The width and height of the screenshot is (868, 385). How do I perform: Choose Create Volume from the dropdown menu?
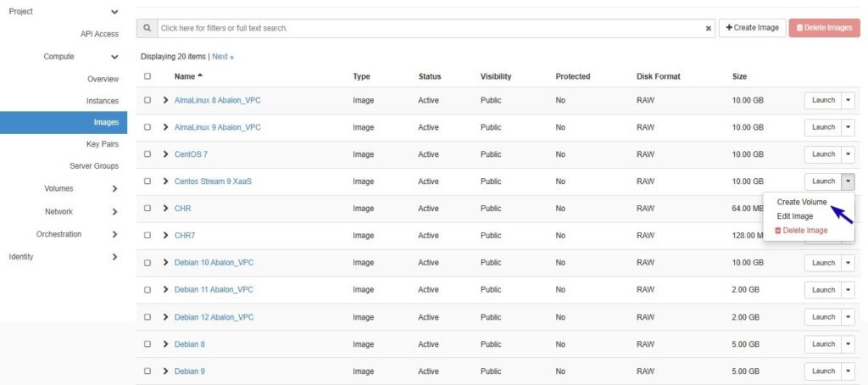[802, 202]
